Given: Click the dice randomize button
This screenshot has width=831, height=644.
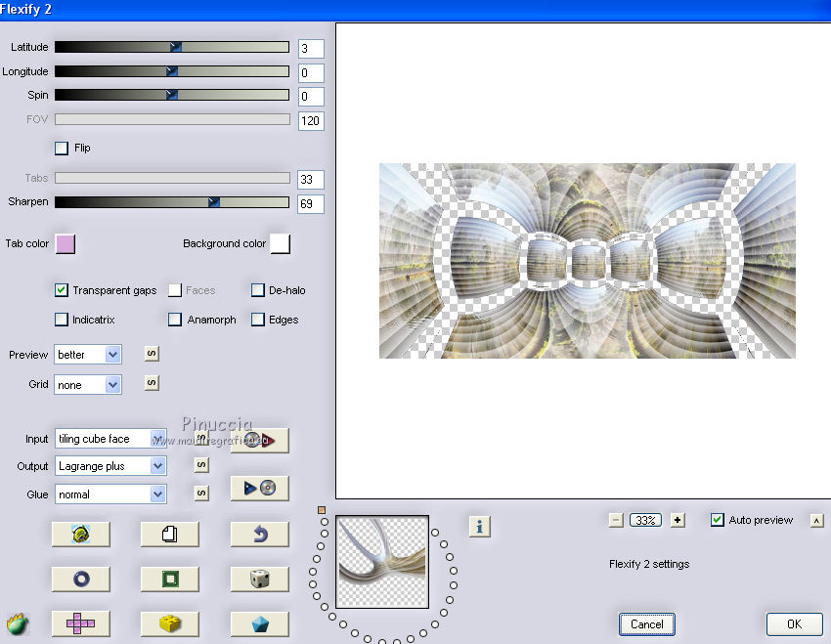Looking at the screenshot, I should pyautogui.click(x=260, y=579).
